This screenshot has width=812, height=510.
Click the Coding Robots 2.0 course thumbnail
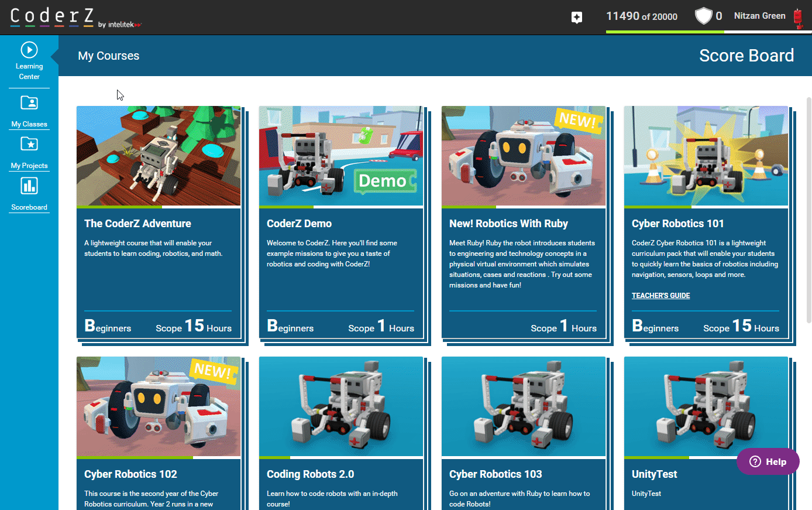point(341,406)
